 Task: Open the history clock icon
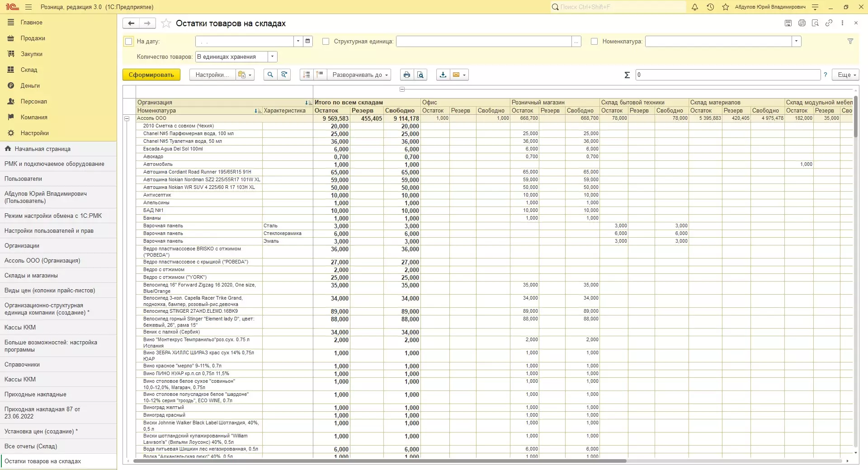[710, 7]
